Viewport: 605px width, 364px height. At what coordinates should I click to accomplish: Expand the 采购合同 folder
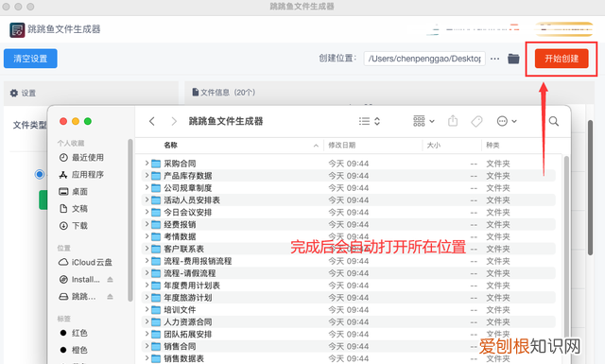(147, 164)
